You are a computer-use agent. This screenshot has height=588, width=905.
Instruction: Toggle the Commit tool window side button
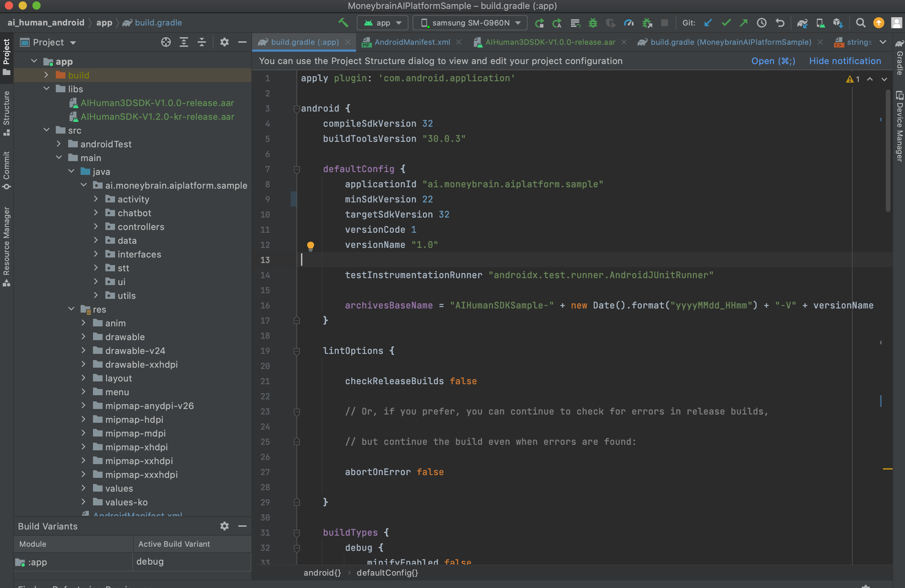click(x=7, y=170)
